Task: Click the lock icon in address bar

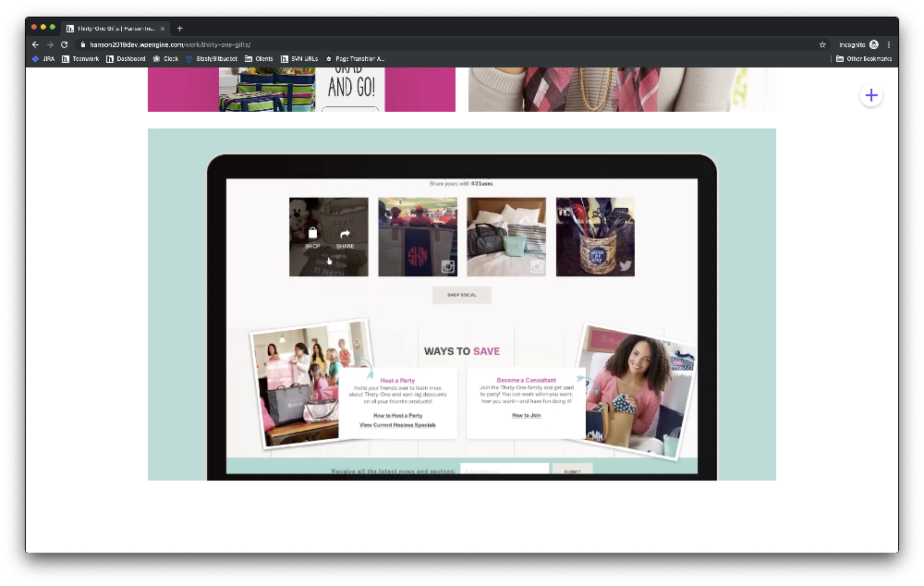Action: 83,44
